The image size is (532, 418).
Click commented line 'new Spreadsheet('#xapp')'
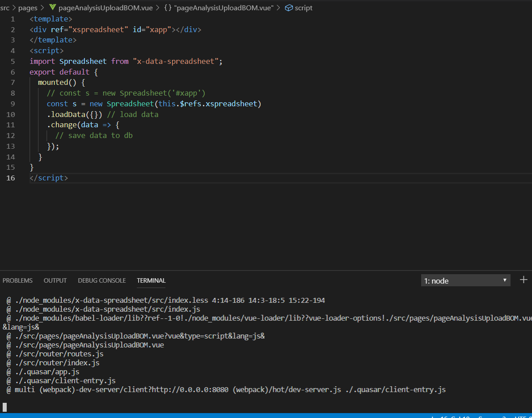tap(126, 93)
